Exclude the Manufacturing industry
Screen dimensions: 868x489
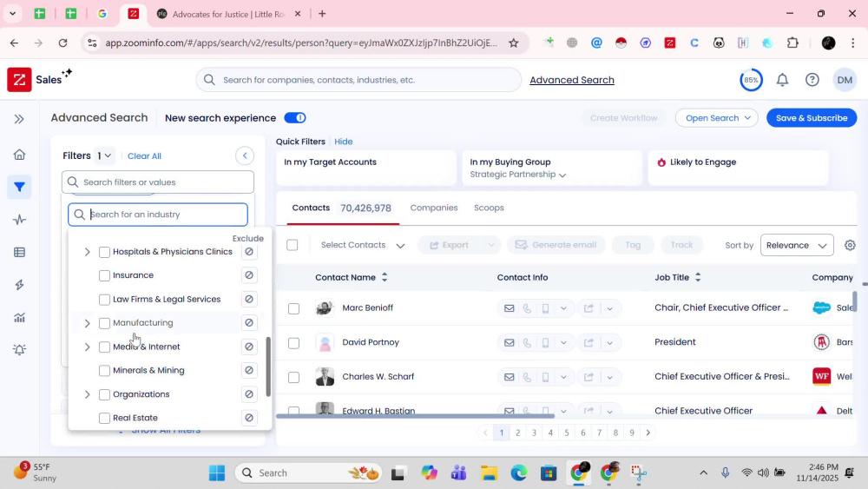(x=249, y=323)
